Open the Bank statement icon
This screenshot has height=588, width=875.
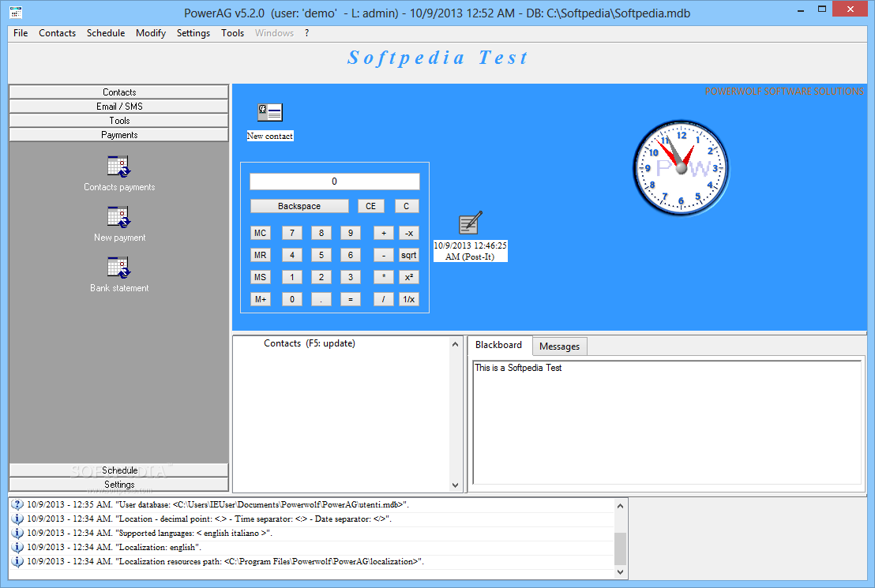point(118,268)
